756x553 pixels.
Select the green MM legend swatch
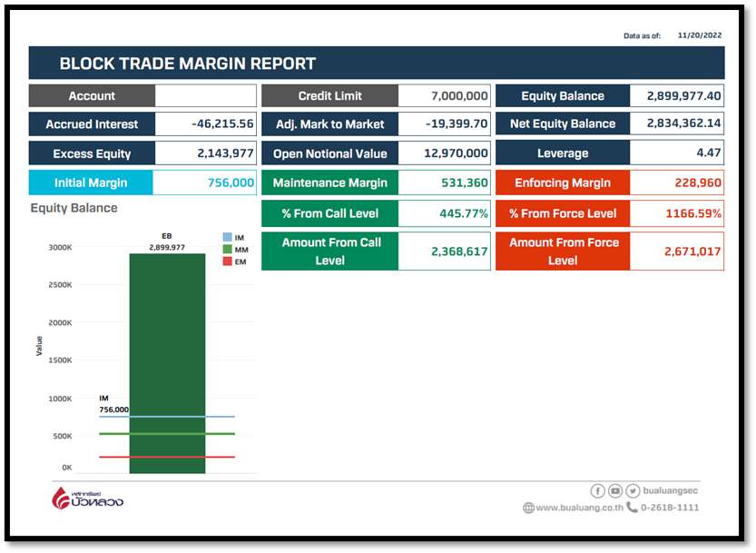pos(228,249)
